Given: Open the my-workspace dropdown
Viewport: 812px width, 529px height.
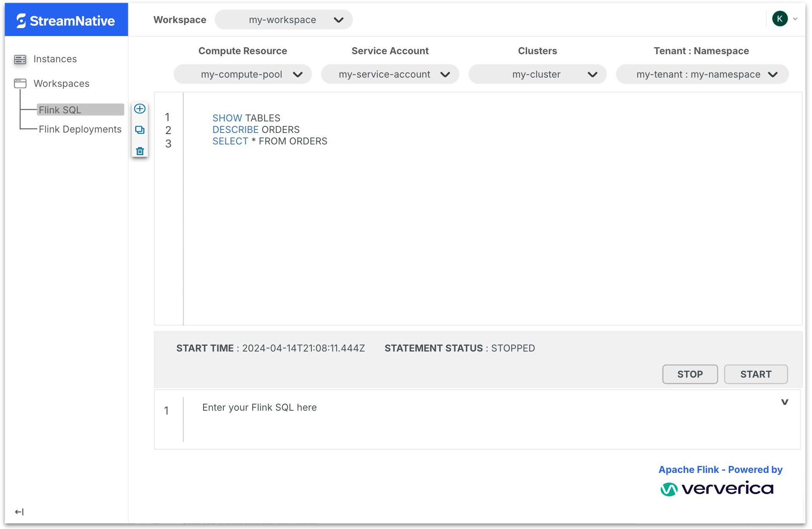Looking at the screenshot, I should (x=283, y=20).
